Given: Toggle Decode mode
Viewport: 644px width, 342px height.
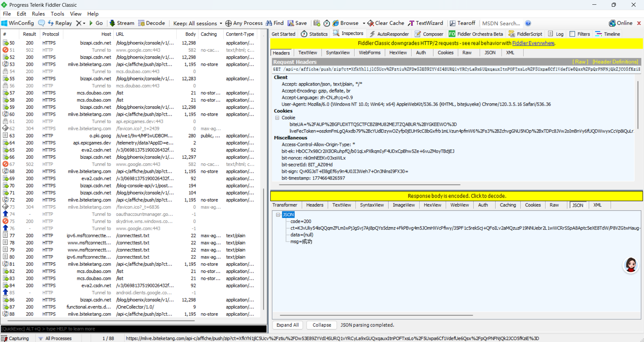Looking at the screenshot, I should (x=152, y=23).
